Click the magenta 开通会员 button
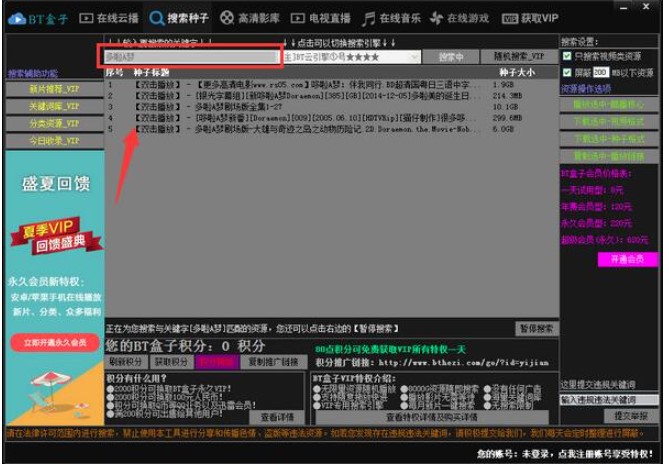The width and height of the screenshot is (669, 465). pyautogui.click(x=628, y=259)
